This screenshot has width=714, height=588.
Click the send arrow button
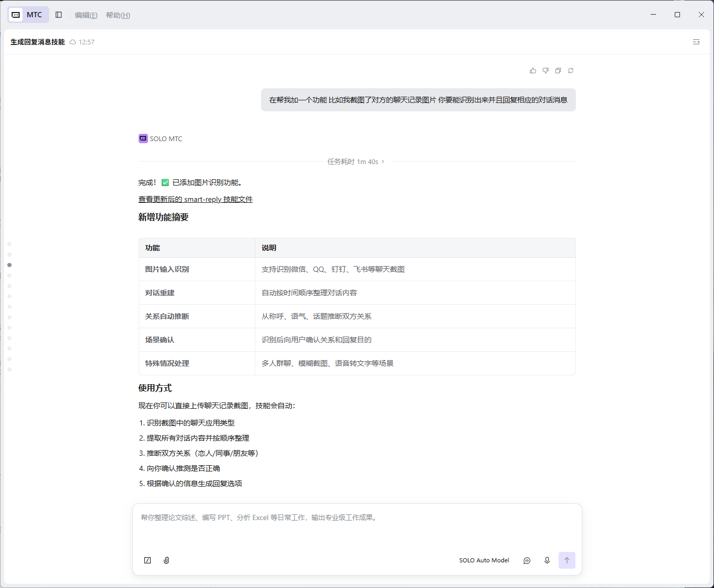tap(567, 560)
